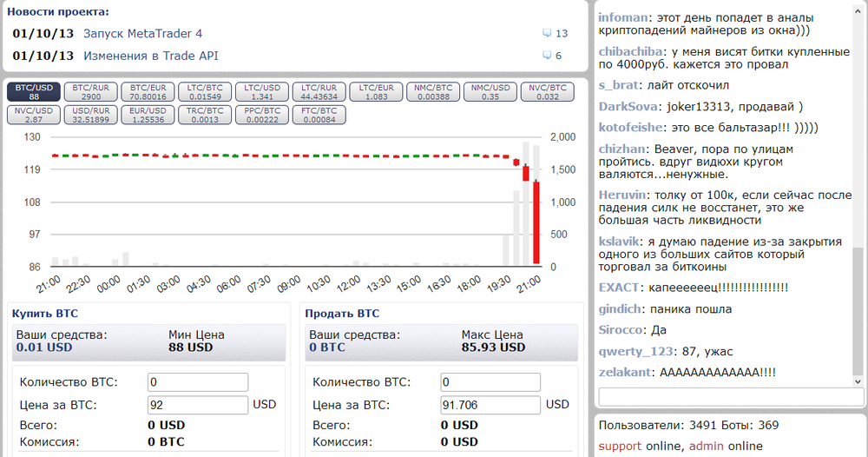Image resolution: width=868 pixels, height=457 pixels.
Task: Click username zelakant in chat
Action: point(624,372)
